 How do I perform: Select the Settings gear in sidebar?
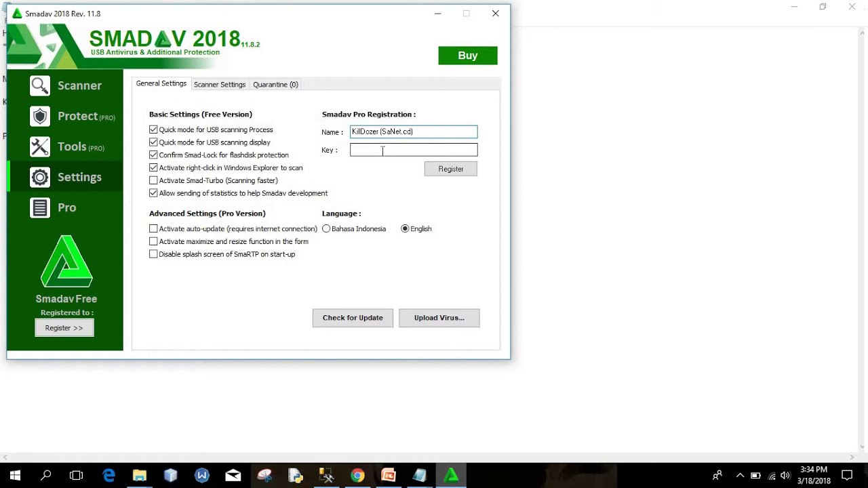click(66, 177)
